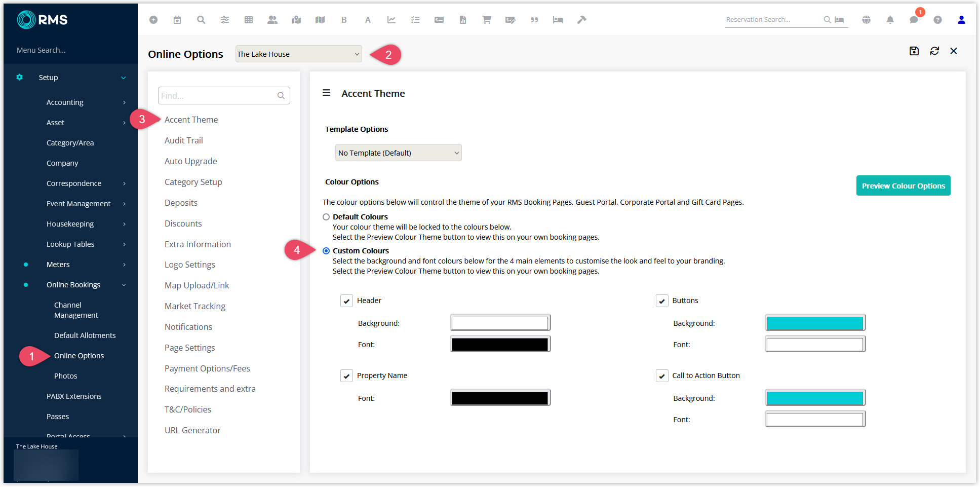Open the checklist tasks icon in toolbar
Viewport: 980px width, 487px height.
pos(415,20)
